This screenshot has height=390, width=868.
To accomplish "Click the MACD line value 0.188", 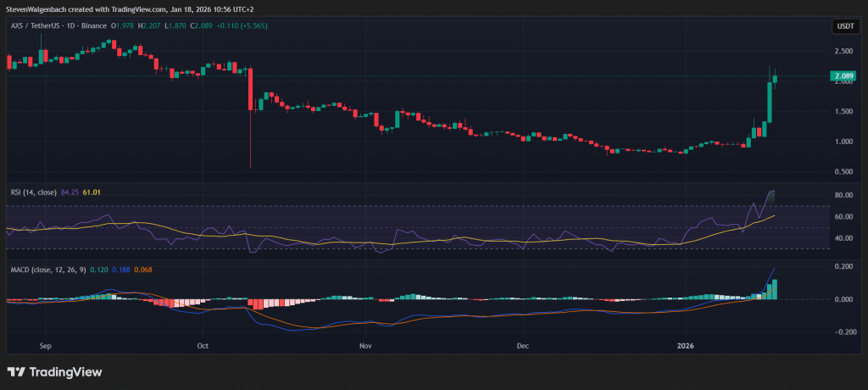I will (x=122, y=270).
